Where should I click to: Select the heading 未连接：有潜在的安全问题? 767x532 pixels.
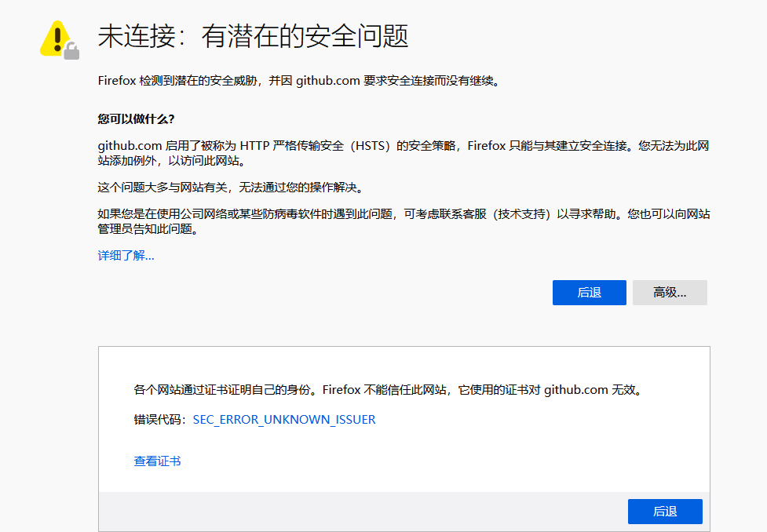[x=252, y=34]
